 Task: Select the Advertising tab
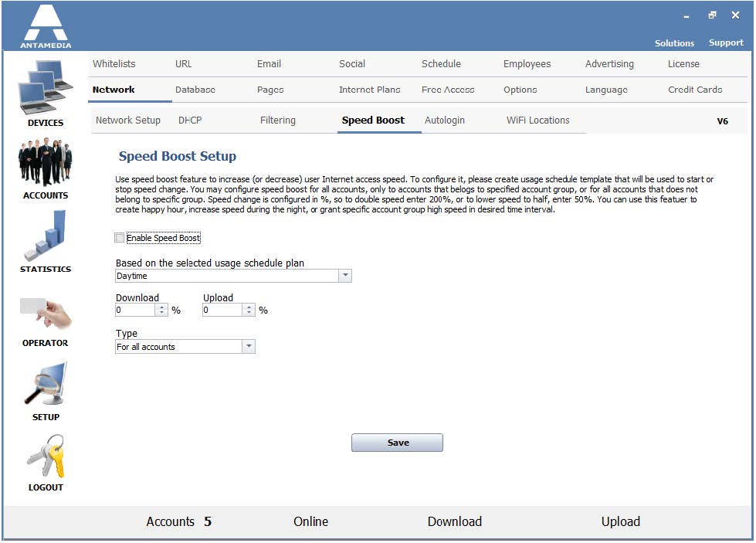[609, 63]
